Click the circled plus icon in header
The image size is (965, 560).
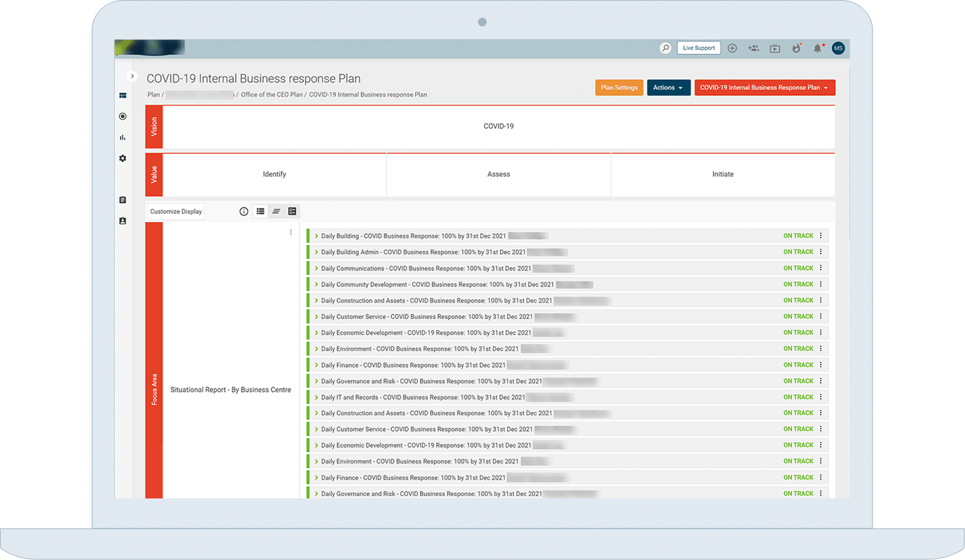point(732,48)
